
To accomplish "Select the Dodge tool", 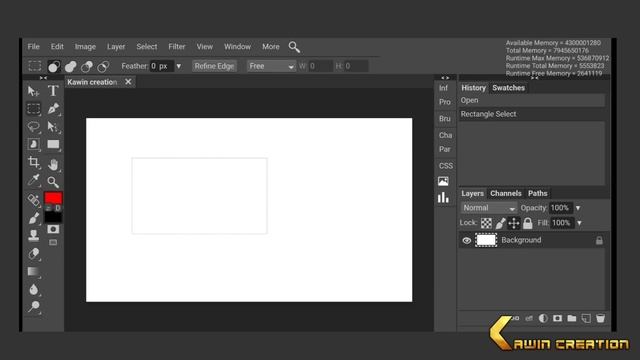I will [x=33, y=307].
